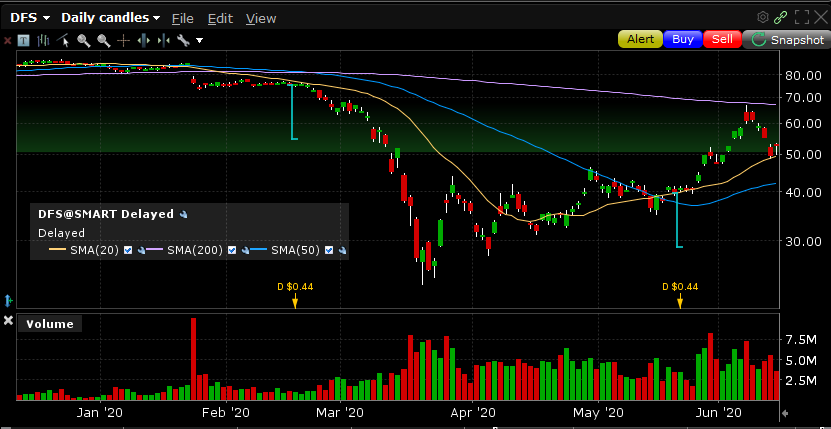Click the May D $0.44 dividend marker
The width and height of the screenshot is (831, 429).
pyautogui.click(x=680, y=294)
